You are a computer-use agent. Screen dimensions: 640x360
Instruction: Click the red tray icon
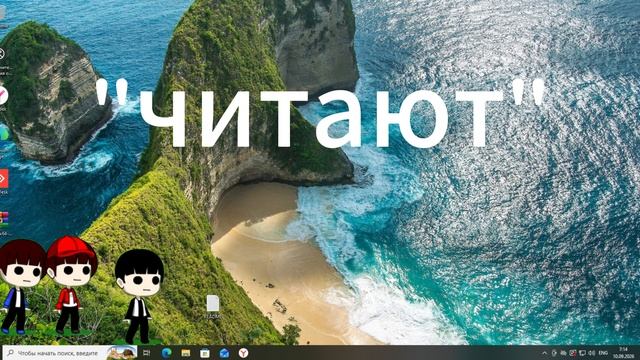[573, 353]
